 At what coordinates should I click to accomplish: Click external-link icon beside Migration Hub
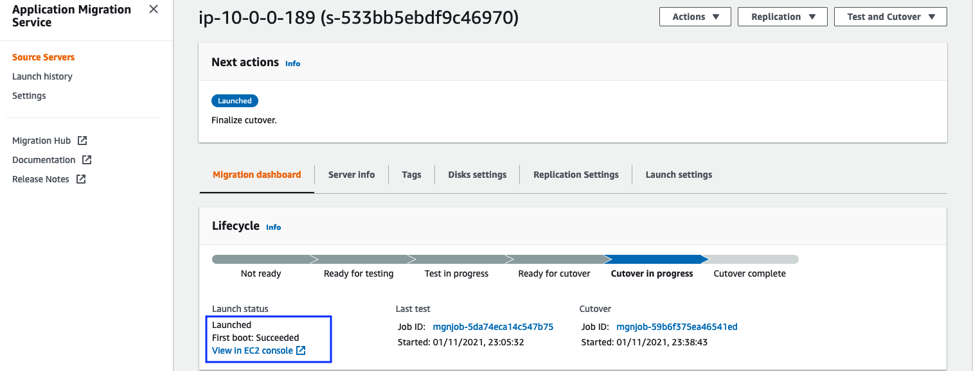[x=82, y=141]
